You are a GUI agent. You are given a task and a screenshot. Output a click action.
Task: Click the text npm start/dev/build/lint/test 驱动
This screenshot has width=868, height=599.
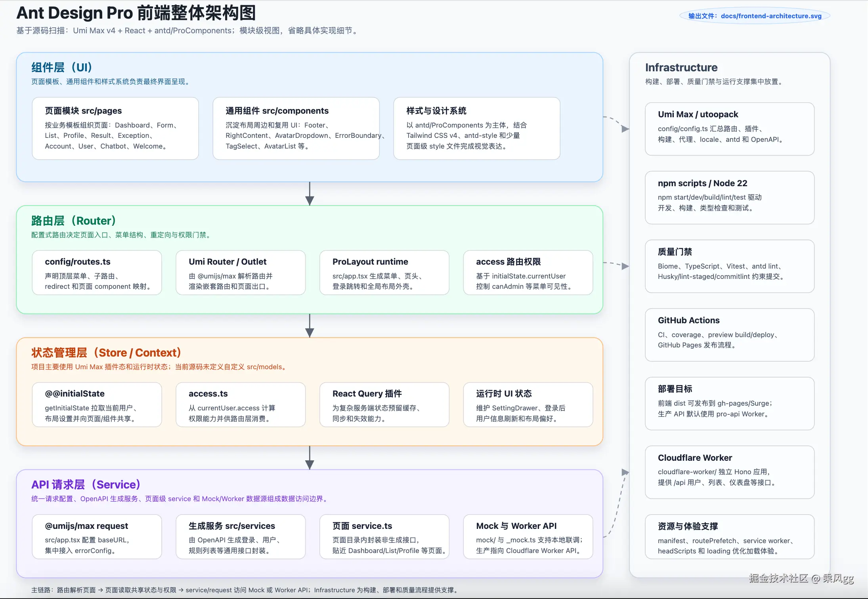tap(710, 197)
